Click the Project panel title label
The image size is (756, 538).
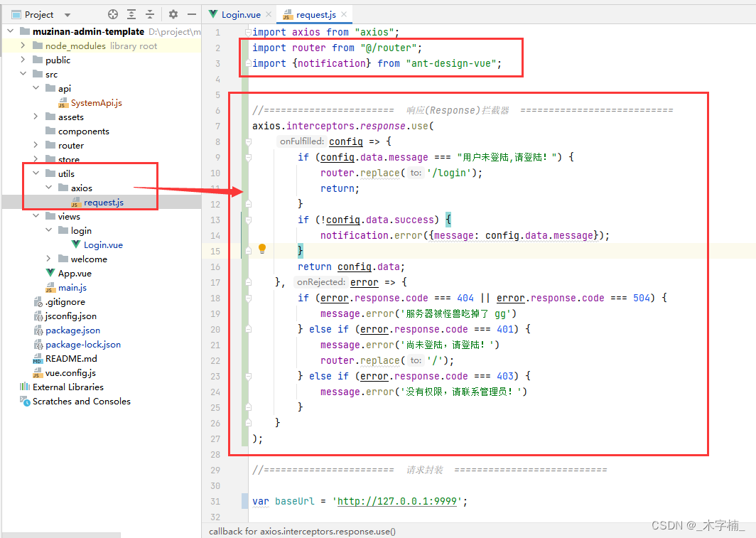coord(39,15)
